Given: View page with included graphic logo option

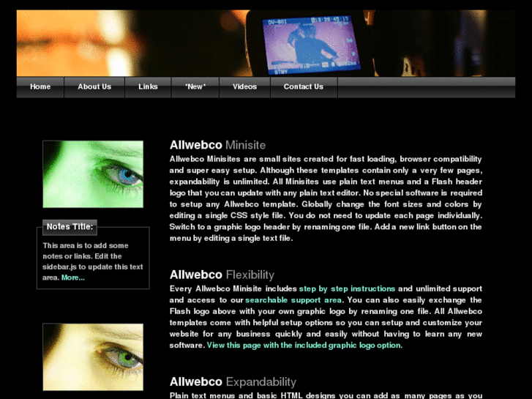Looking at the screenshot, I should coord(304,345).
